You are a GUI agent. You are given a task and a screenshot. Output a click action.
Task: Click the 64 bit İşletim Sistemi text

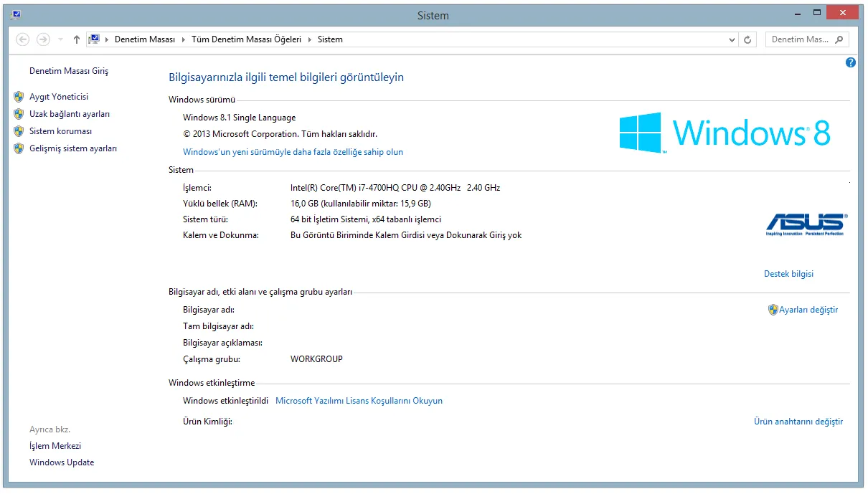tap(366, 219)
